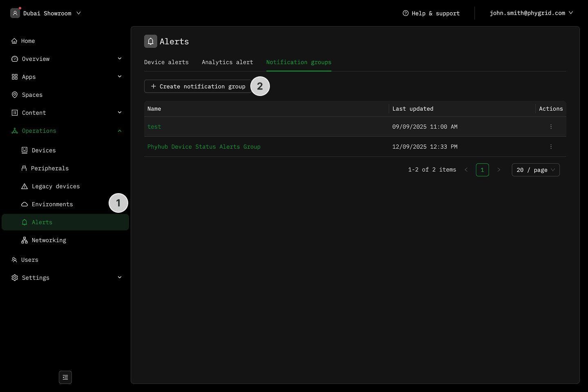This screenshot has height=392, width=588.
Task: Switch to the Analytics alert tab
Action: 227,62
